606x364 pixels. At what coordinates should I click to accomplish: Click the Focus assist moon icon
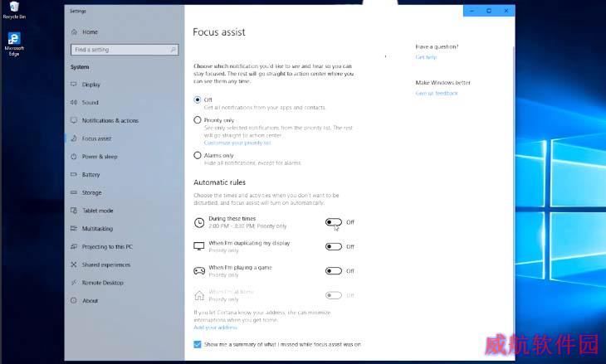(x=74, y=138)
